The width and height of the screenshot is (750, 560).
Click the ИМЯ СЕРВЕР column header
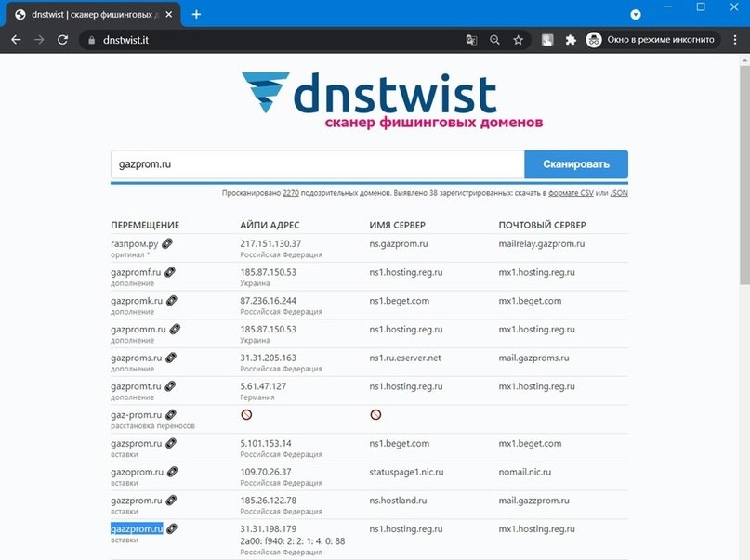[x=397, y=225]
